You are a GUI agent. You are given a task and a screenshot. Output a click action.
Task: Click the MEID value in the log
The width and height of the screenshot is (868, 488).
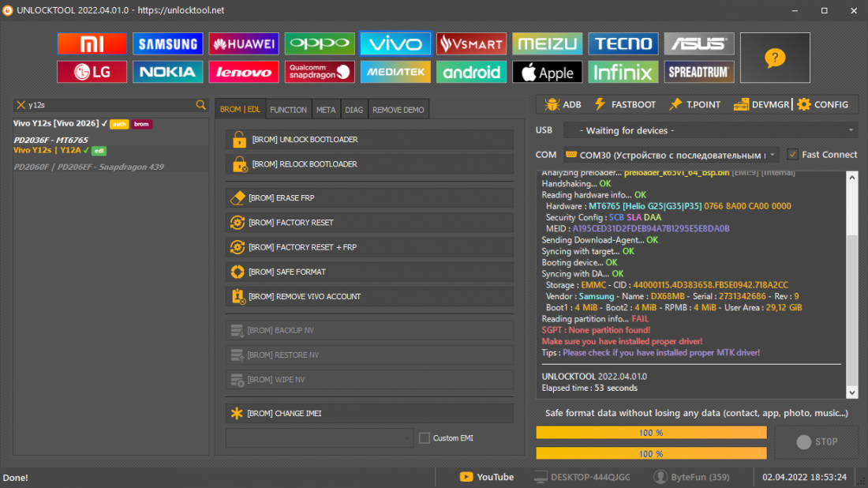click(x=651, y=228)
